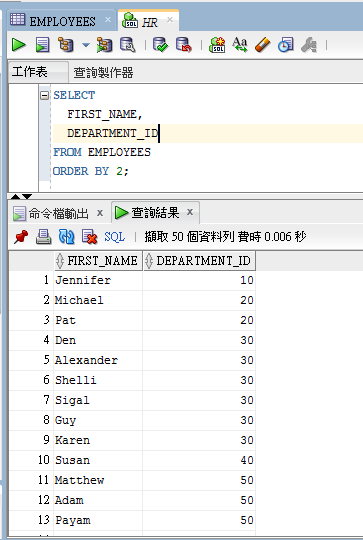The image size is (363, 540).
Task: Select the Michael cell
Action: click(98, 300)
